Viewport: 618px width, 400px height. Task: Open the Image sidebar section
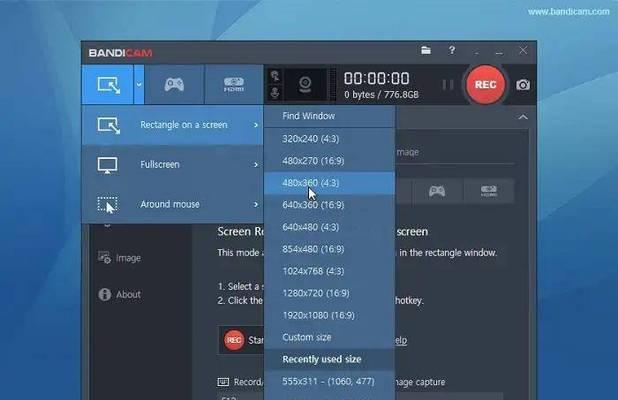[x=128, y=258]
